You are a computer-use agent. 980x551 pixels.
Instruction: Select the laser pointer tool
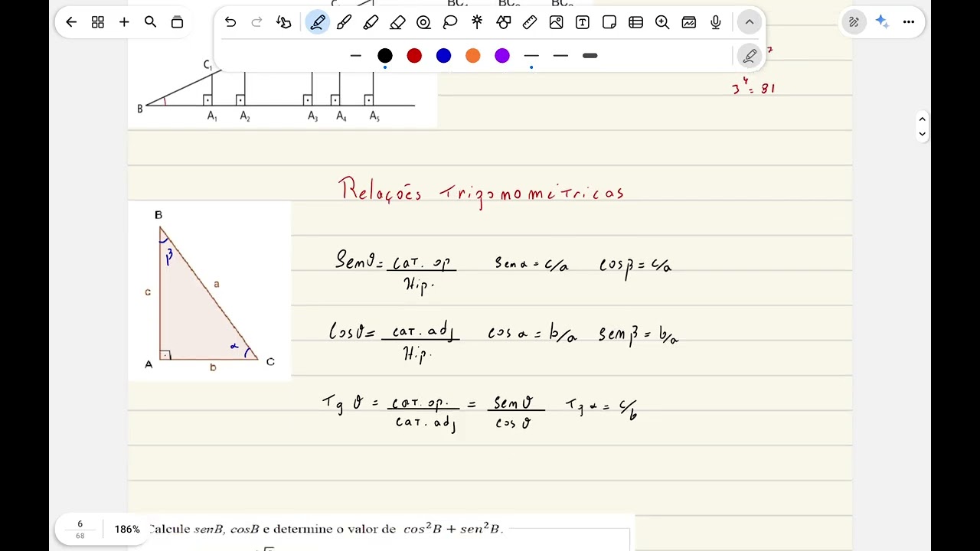click(x=477, y=22)
